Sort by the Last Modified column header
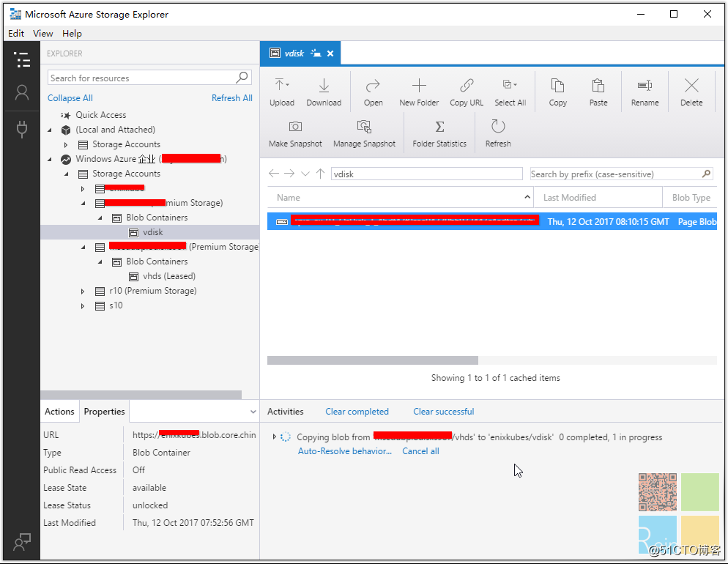The width and height of the screenshot is (728, 564). click(598, 197)
